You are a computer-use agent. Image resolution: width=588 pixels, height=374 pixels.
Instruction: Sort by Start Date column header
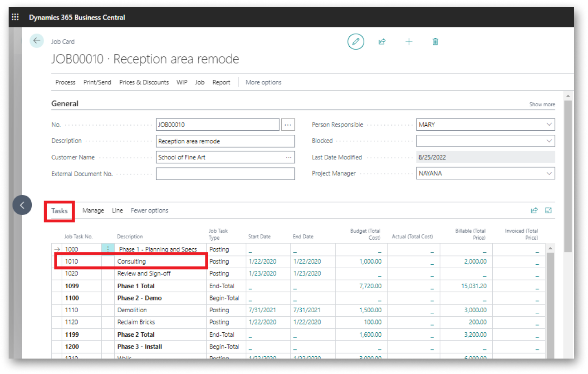click(260, 236)
